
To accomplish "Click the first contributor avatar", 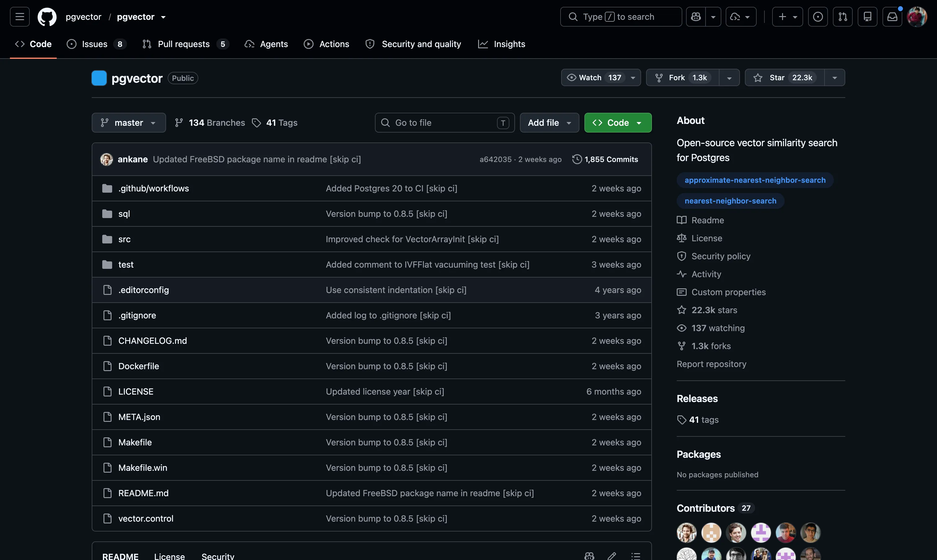I will tap(686, 532).
